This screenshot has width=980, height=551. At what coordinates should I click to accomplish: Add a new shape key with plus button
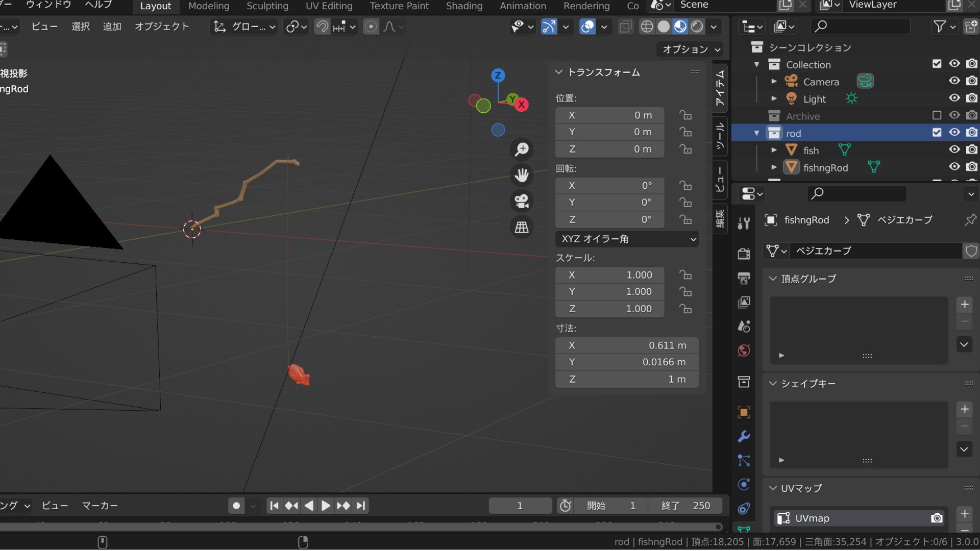[964, 409]
